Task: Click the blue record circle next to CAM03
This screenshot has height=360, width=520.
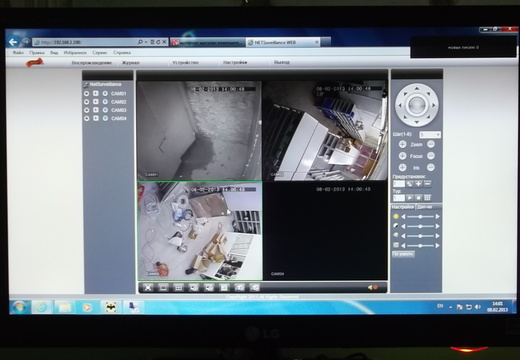Action: 105,110
